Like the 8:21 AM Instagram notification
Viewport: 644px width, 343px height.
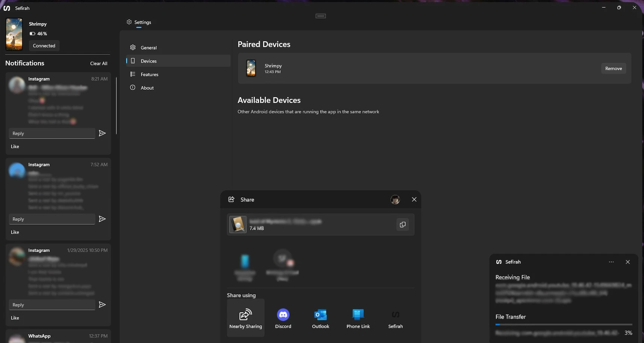(15, 147)
